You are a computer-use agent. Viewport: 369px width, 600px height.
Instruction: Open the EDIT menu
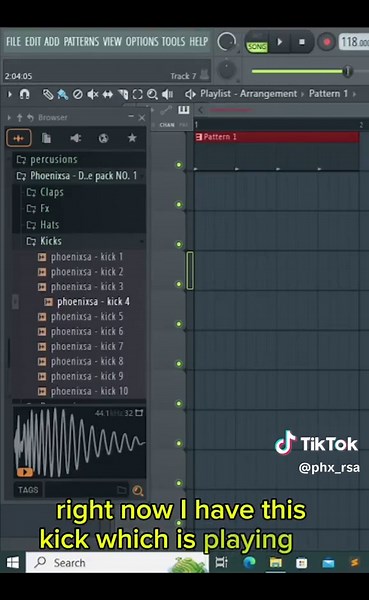pos(33,41)
